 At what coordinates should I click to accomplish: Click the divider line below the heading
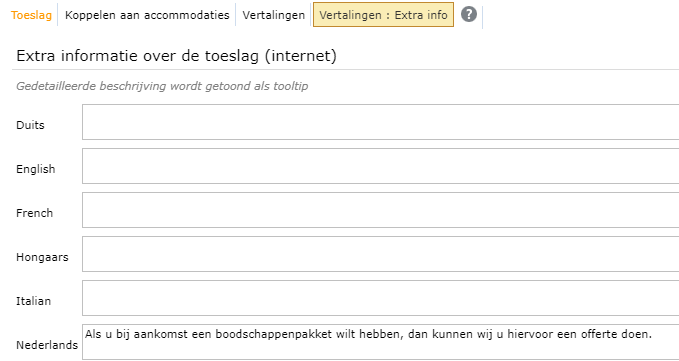[345, 69]
